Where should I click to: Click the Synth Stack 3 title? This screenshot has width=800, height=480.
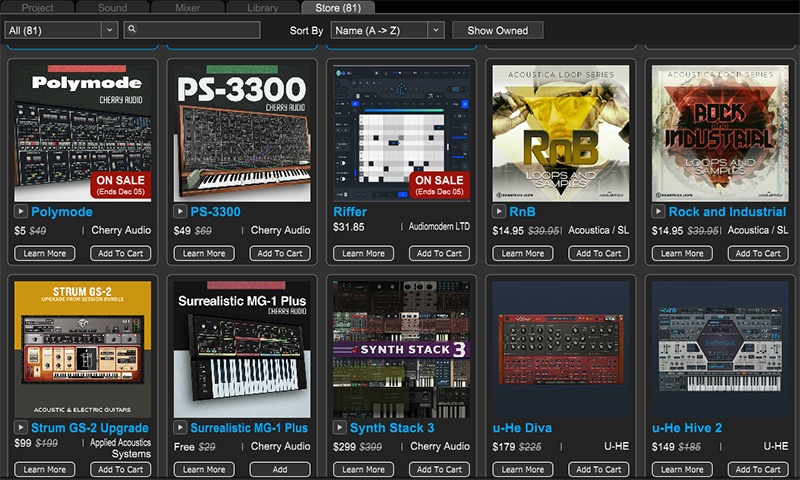[x=392, y=428]
